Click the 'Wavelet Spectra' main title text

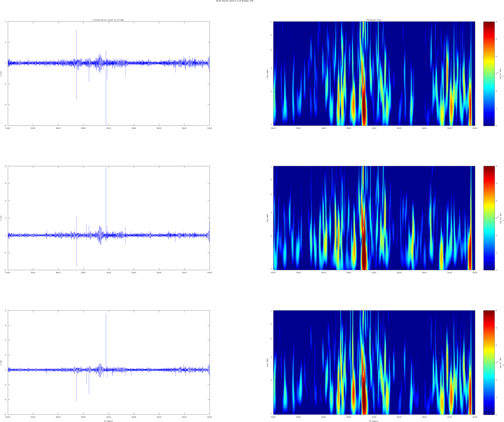click(x=235, y=1)
